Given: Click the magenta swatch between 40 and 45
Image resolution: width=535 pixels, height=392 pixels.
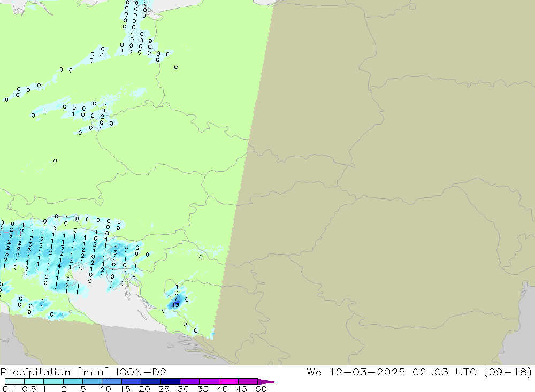Looking at the screenshot, I should 228,381.
